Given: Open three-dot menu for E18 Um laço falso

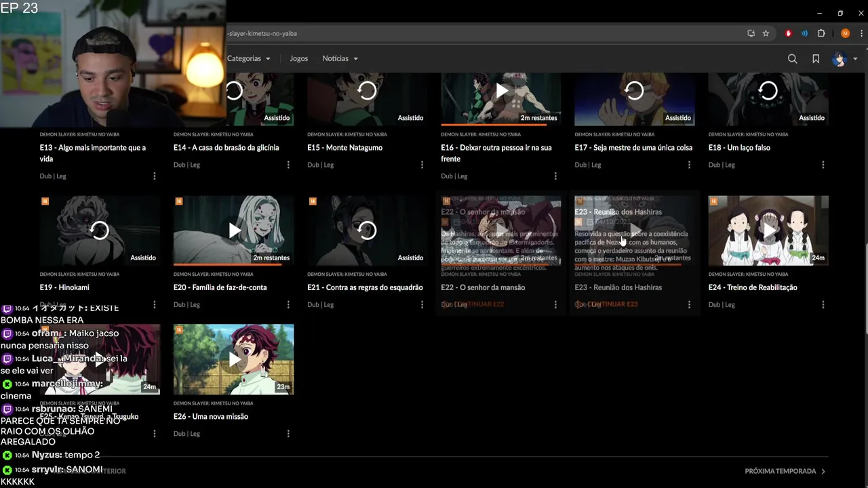Looking at the screenshot, I should 823,165.
